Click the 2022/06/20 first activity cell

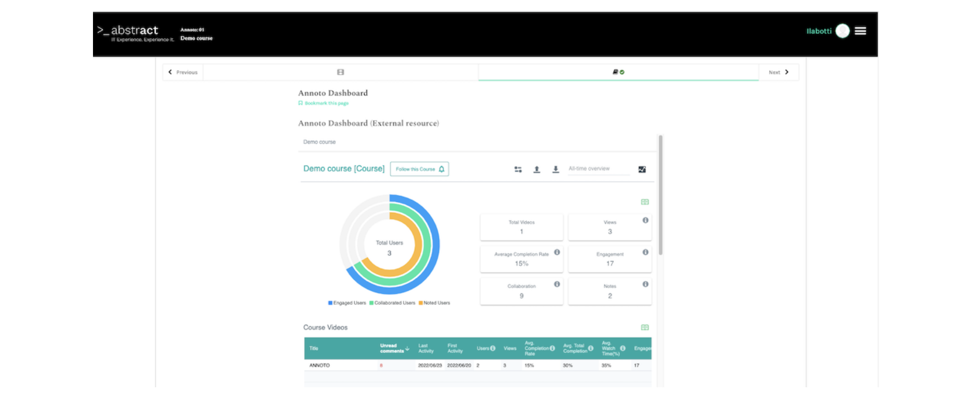coord(459,365)
